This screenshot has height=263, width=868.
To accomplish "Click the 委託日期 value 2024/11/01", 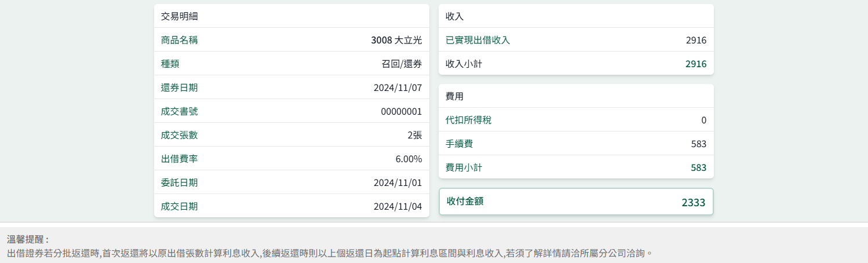I will [397, 183].
